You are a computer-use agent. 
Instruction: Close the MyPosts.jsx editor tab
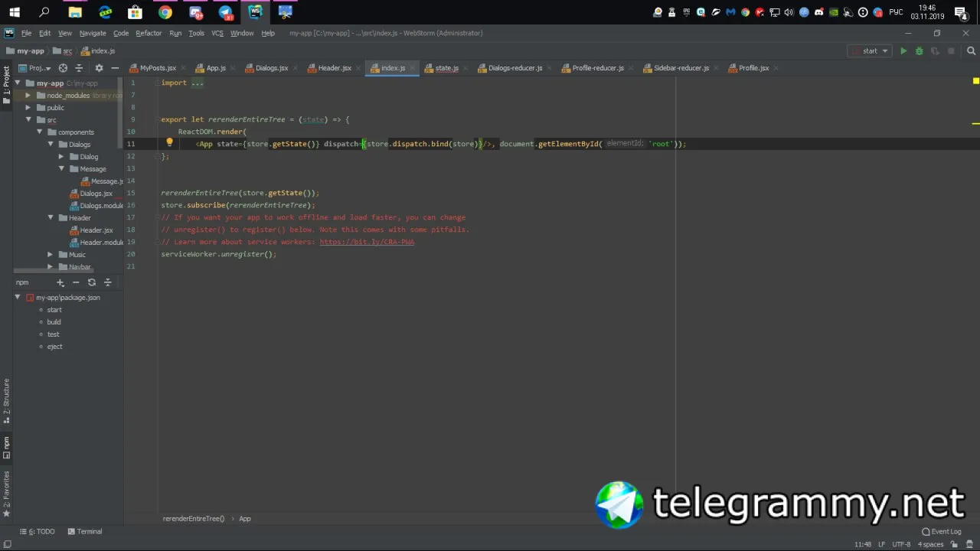click(184, 68)
